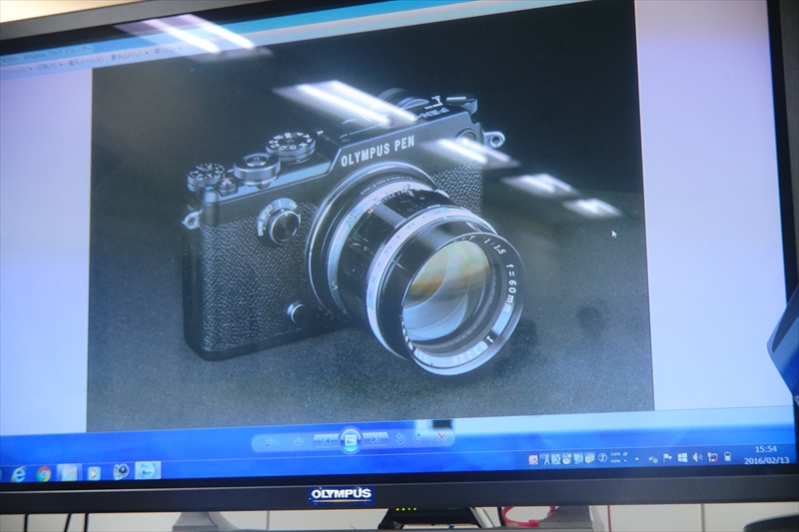Viewport: 799px width, 532px height.
Task: Open File Explorer folder icon in taskbar
Action: click(69, 473)
